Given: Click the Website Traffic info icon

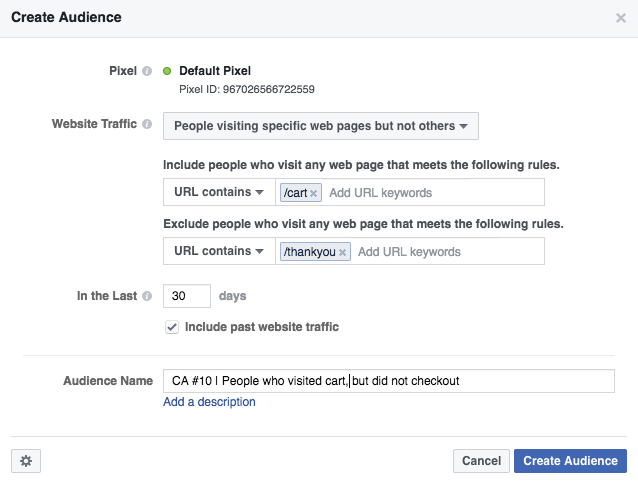Looking at the screenshot, I should 147,124.
